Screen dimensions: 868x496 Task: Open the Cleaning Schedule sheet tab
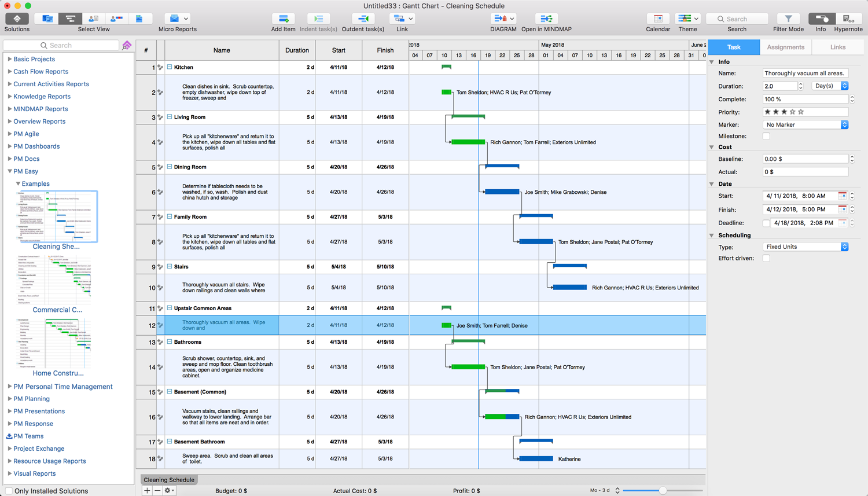pos(169,480)
